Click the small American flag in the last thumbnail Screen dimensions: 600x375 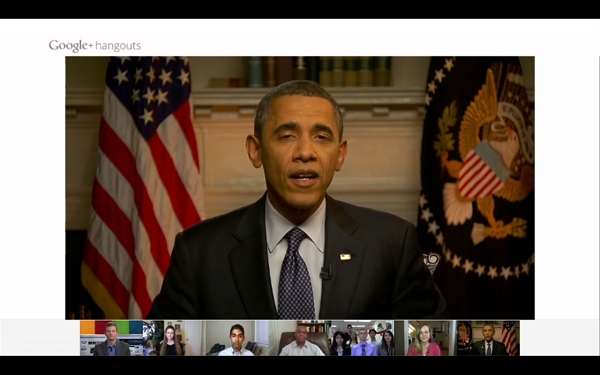[510, 338]
